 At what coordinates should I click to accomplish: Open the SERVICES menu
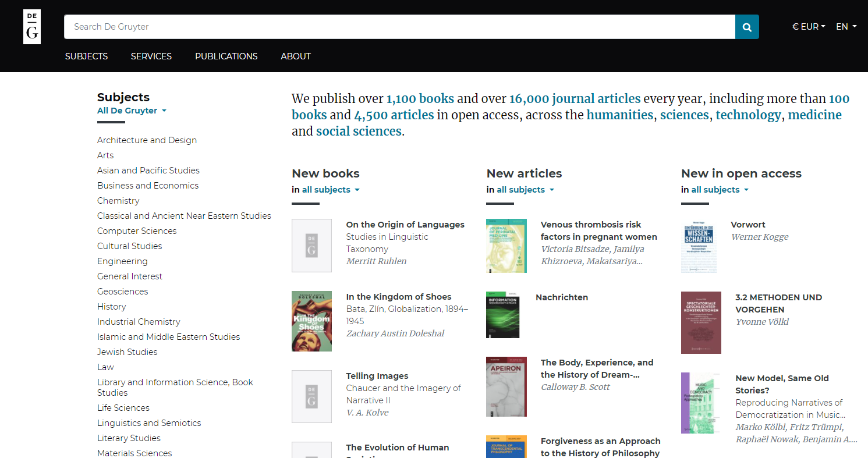[151, 56]
